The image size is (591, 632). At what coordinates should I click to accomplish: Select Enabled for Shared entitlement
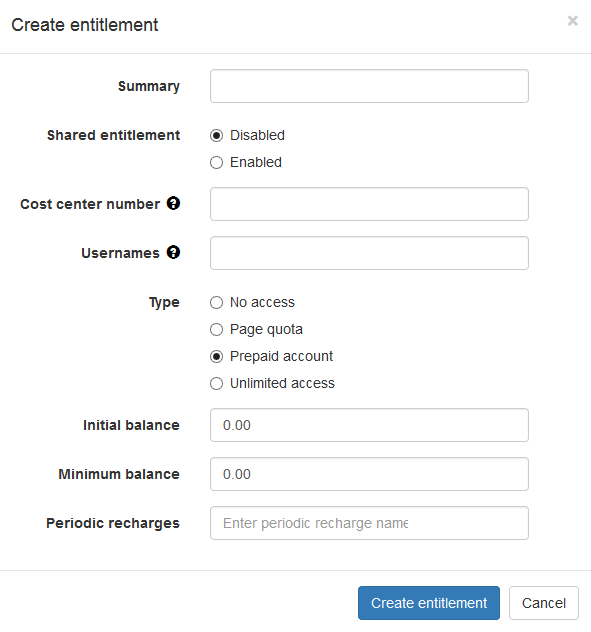coord(216,162)
